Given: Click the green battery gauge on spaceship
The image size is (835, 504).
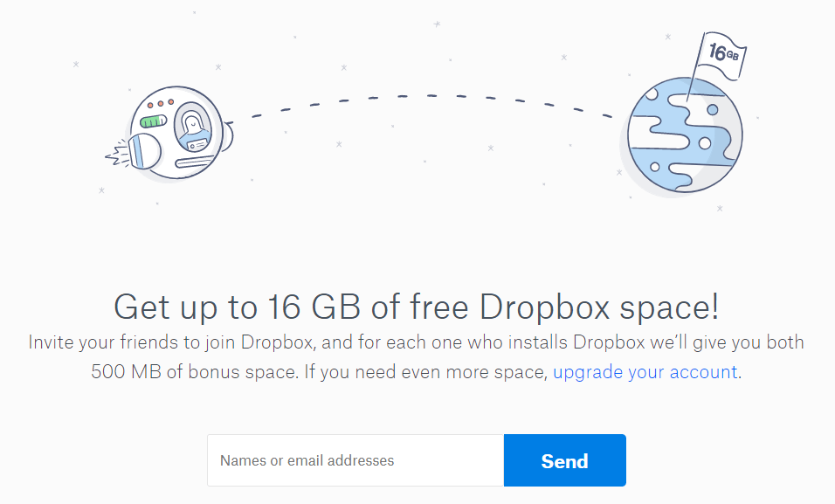Looking at the screenshot, I should (x=154, y=121).
